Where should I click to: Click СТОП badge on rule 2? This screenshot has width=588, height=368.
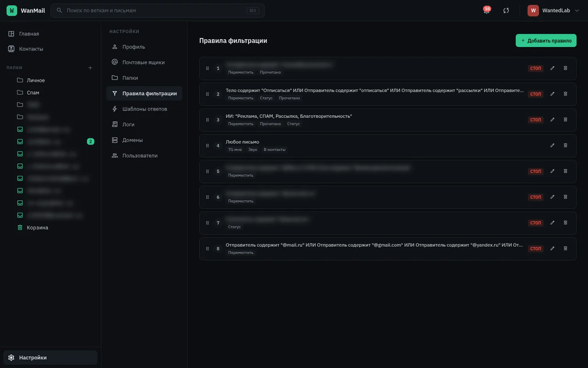(536, 94)
